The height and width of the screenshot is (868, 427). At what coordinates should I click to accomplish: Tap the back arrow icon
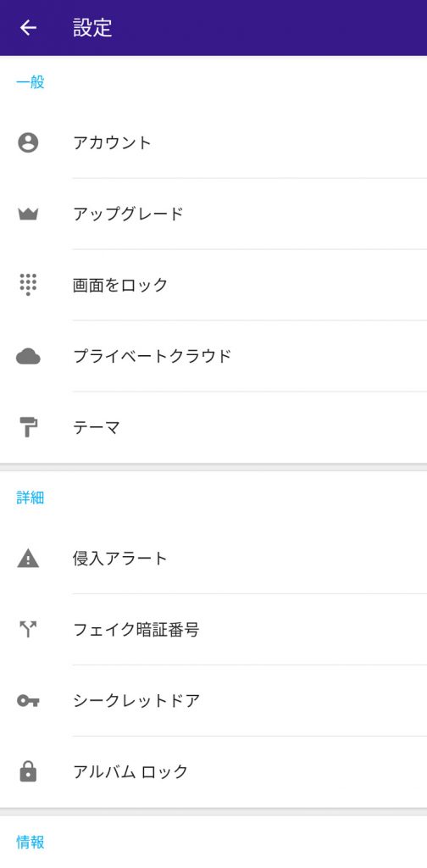coord(28,28)
